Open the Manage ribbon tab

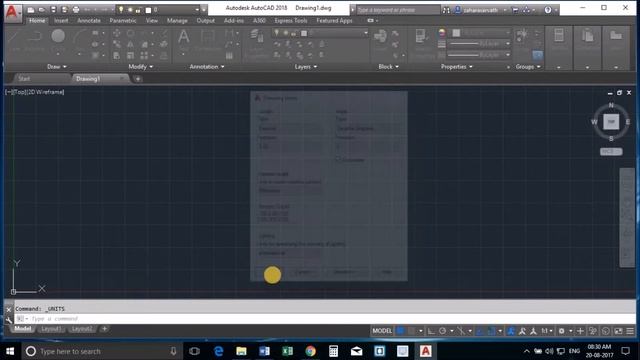[177, 20]
